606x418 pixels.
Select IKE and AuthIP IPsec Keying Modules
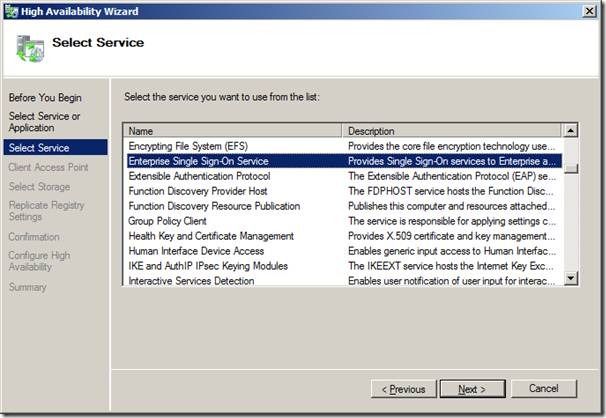click(x=344, y=266)
